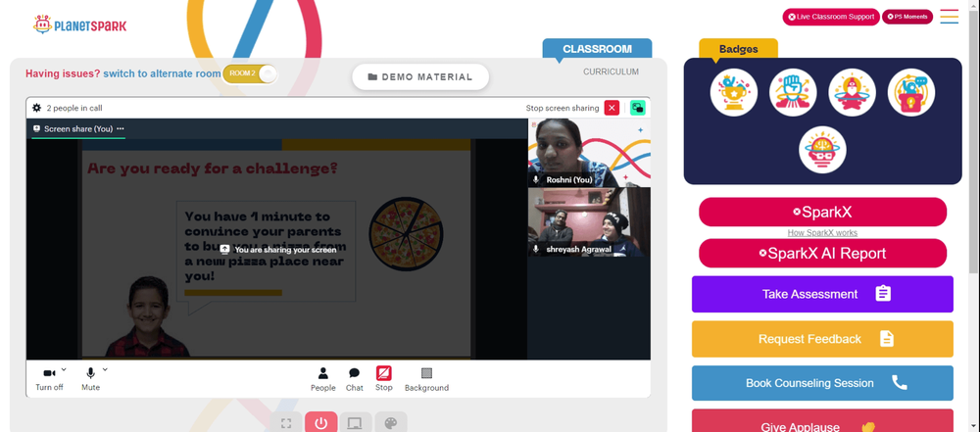Screen dimensions: 980x432
Task: Select the lightbulb chat badge
Action: pyautogui.click(x=911, y=92)
